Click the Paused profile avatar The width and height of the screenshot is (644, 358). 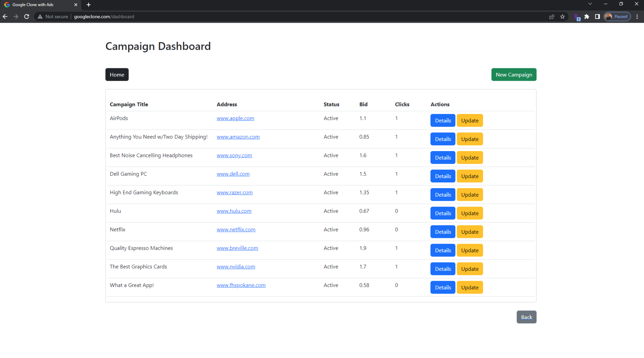(x=617, y=16)
